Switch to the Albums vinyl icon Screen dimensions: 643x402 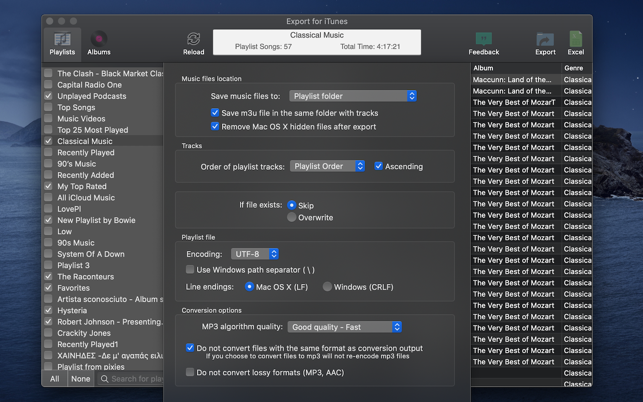pos(99,39)
